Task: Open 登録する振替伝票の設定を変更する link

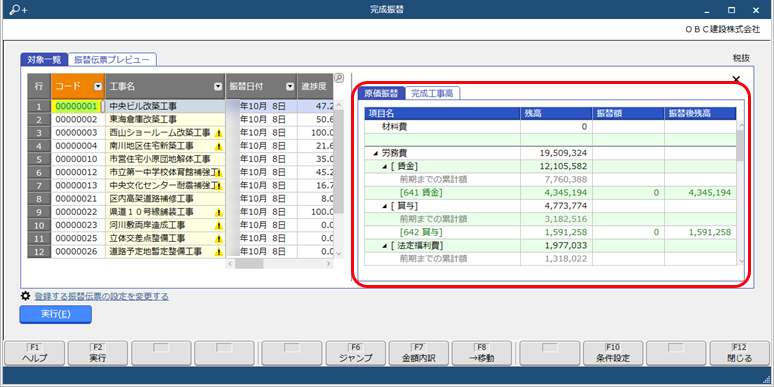Action: click(x=101, y=297)
